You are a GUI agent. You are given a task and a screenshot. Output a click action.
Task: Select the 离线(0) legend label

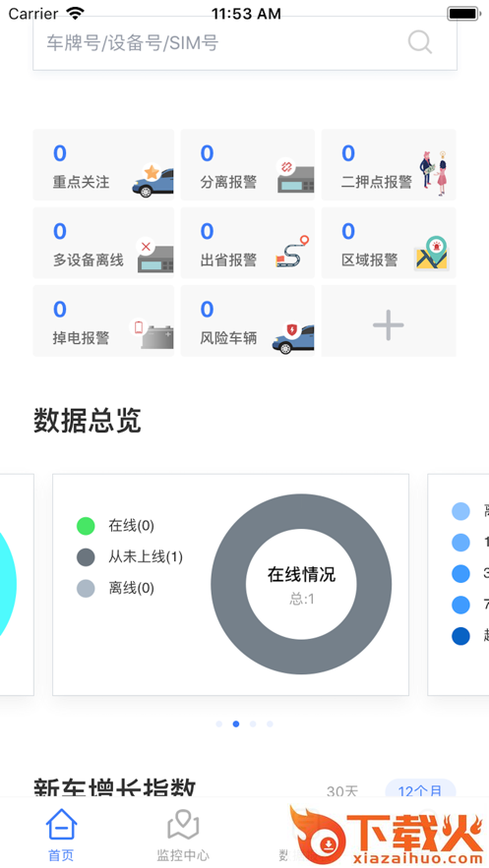131,588
